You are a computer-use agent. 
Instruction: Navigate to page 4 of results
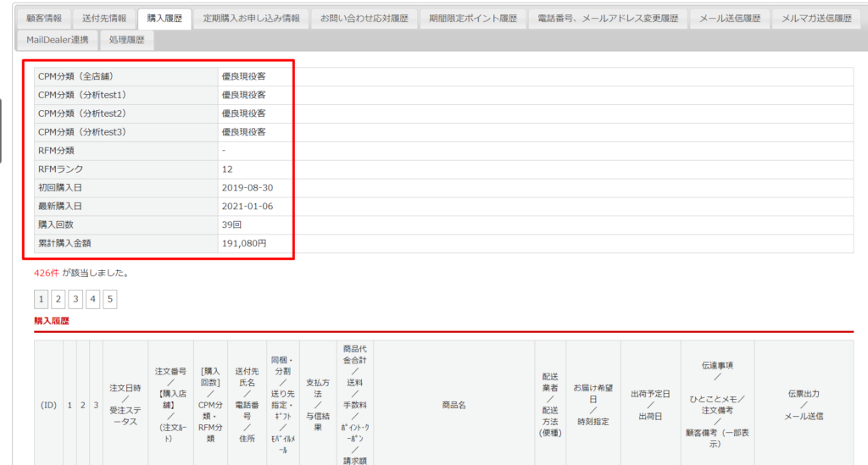tap(92, 299)
